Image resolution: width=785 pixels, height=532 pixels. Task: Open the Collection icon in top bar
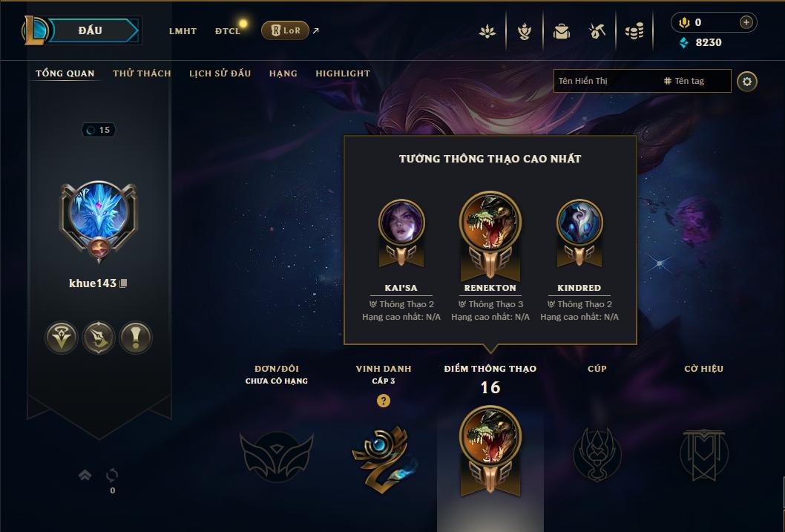coord(561,31)
